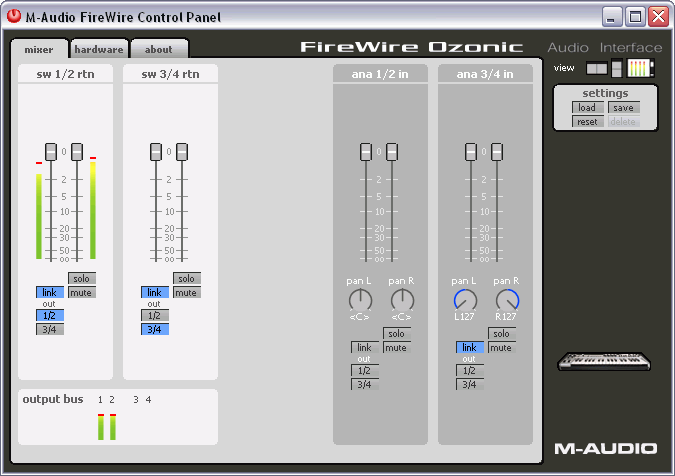Toggle link on sw 1/2 rtn channel

pyautogui.click(x=50, y=293)
